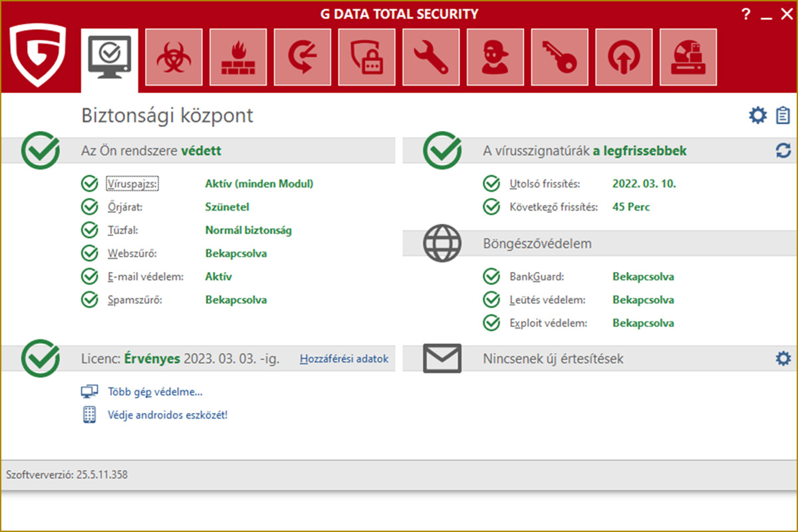Click the Normál biztonság firewall status
This screenshot has width=798, height=532.
pyautogui.click(x=249, y=230)
